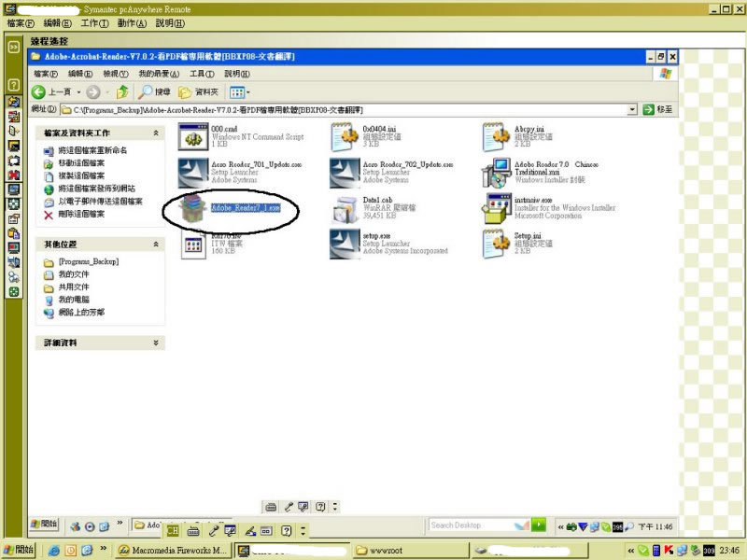Click the question-mark help icon in pcAnywhere sidebar
Screen dimensions: 747x560
point(14,85)
